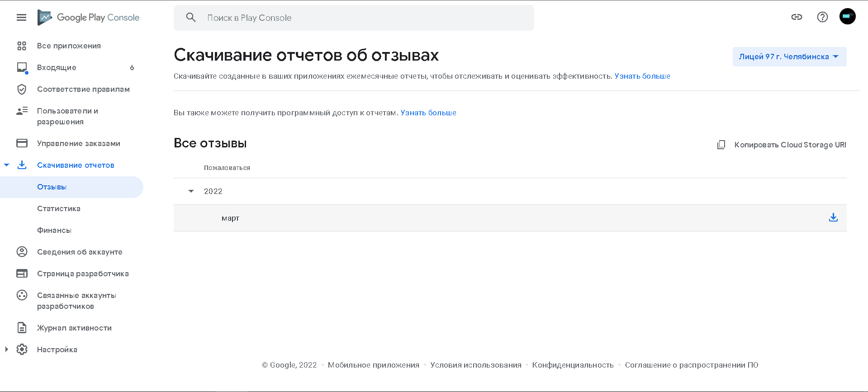Click the linked developer accounts icon
This screenshot has width=868, height=392.
(x=22, y=295)
